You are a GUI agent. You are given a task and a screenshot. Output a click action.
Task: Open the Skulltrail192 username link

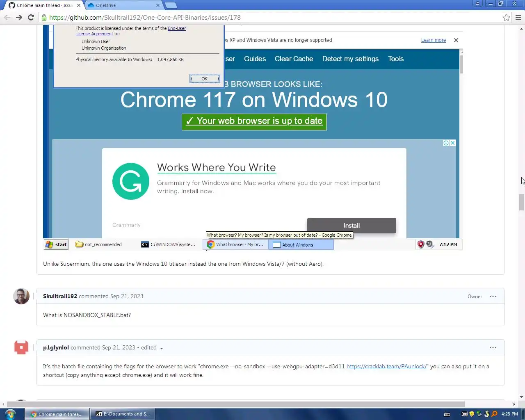coord(60,296)
